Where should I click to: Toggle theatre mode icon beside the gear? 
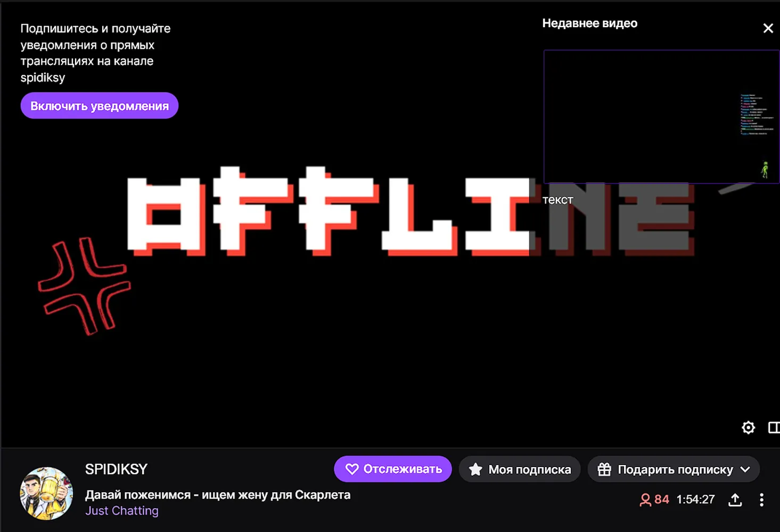point(774,427)
